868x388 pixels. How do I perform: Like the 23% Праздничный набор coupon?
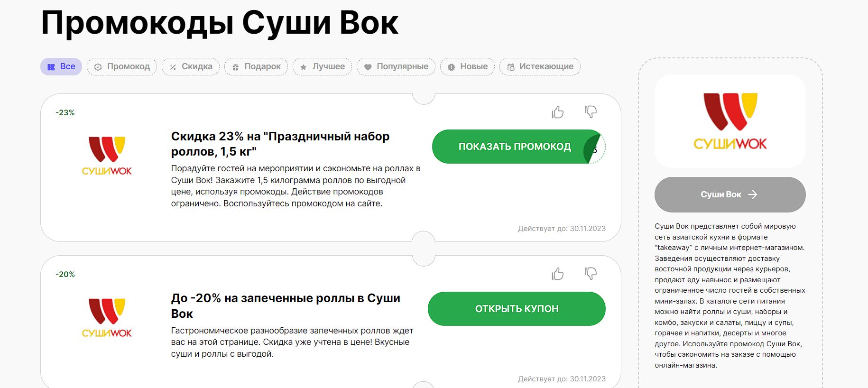pyautogui.click(x=558, y=112)
